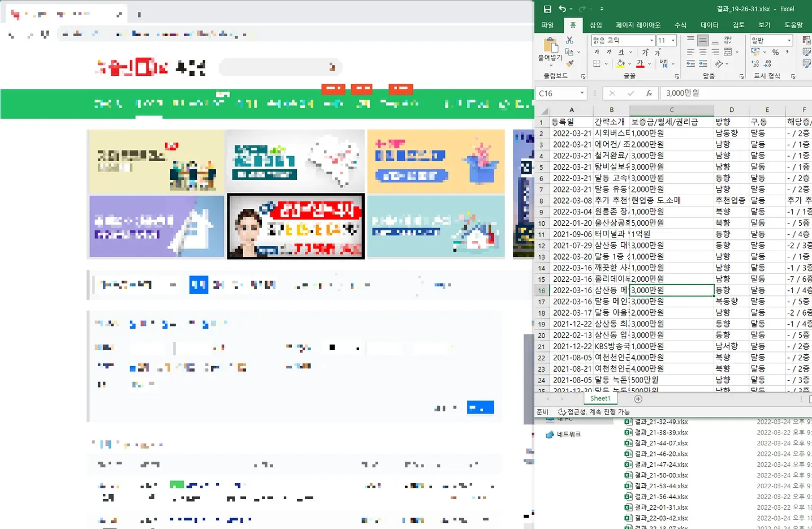Toggle underline 가 formatting
Image resolution: width=812 pixels, height=529 pixels.
(621, 52)
